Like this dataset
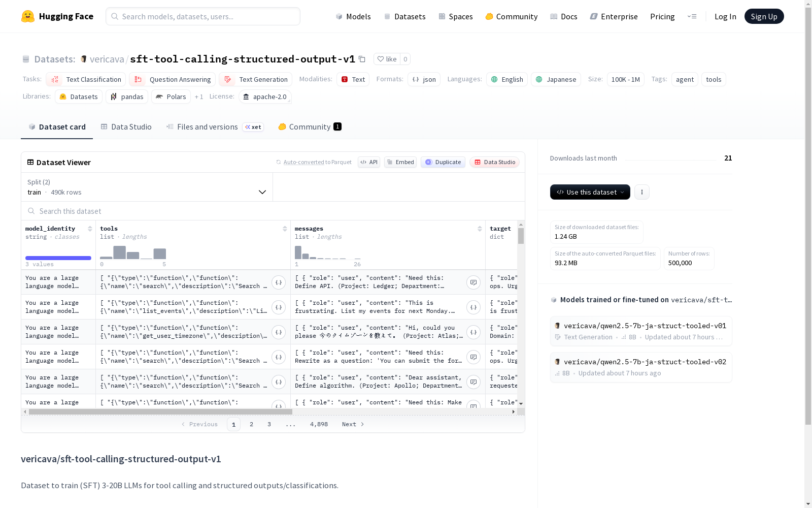812x508 pixels. click(387, 59)
